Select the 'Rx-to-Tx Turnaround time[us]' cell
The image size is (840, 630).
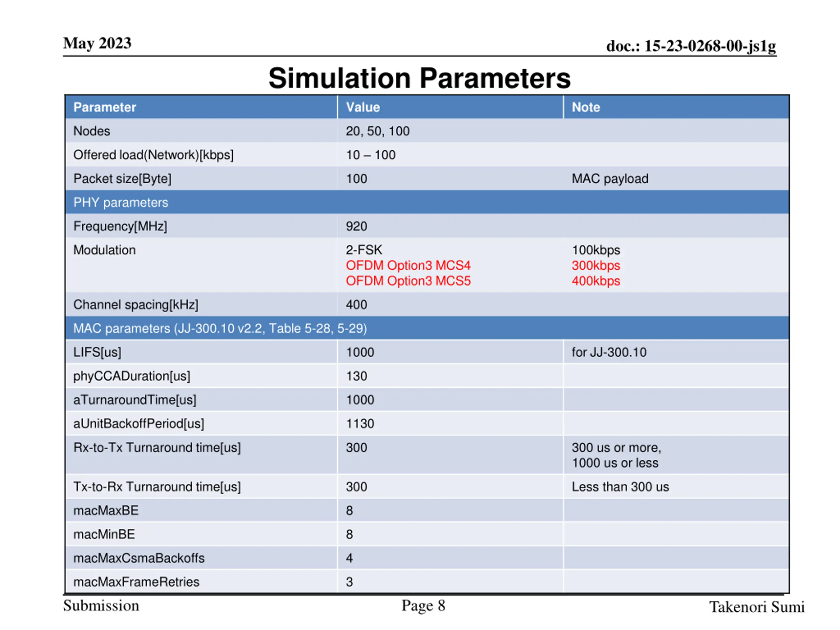[x=201, y=455]
